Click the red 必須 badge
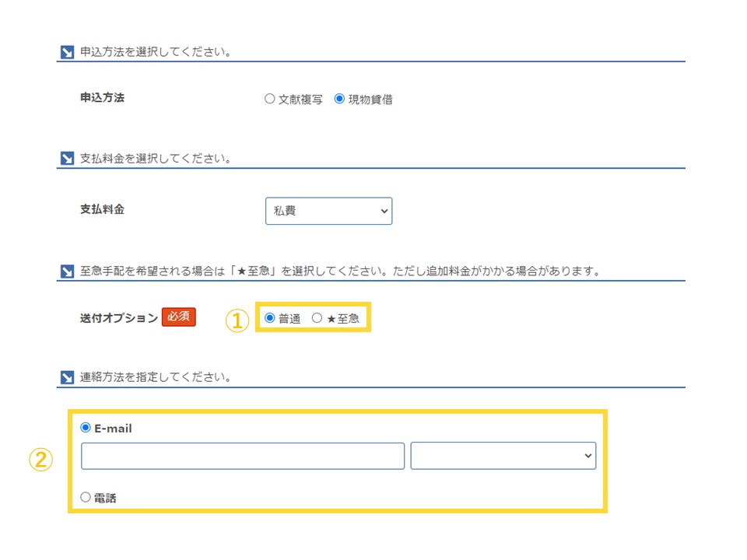Image resolution: width=747 pixels, height=560 pixels. point(179,317)
